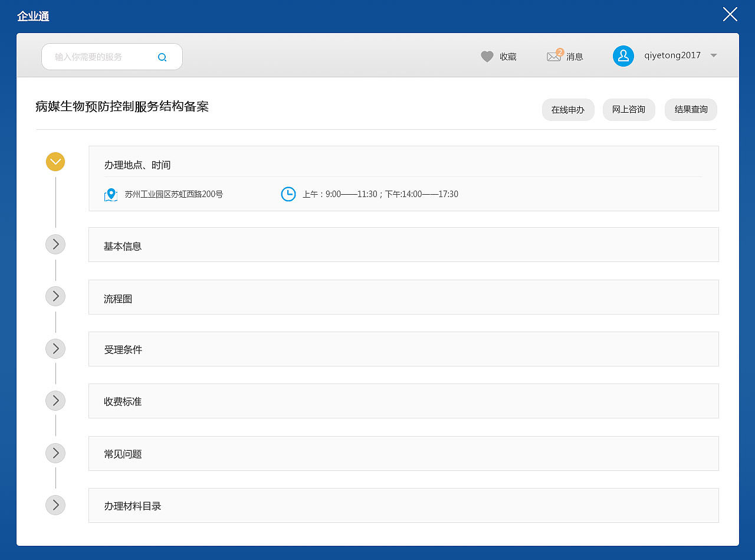Open favorites via the 收藏 heart icon
Image resolution: width=755 pixels, height=560 pixels.
[x=487, y=56]
